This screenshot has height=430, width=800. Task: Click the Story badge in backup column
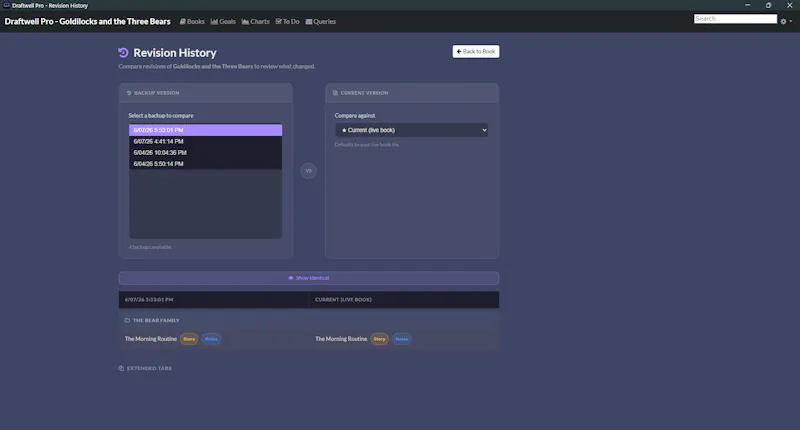(x=189, y=339)
